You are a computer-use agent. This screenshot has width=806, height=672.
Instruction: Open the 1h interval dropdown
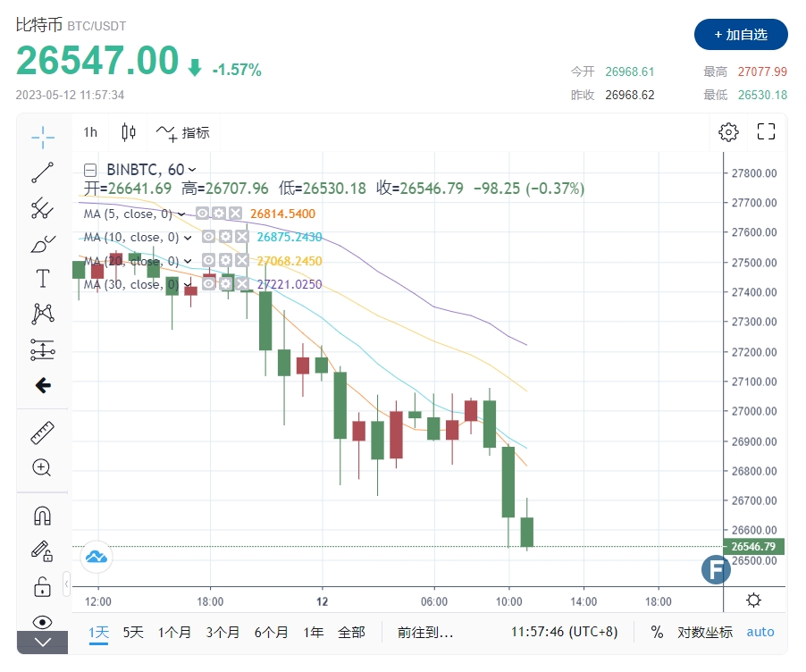pos(89,132)
